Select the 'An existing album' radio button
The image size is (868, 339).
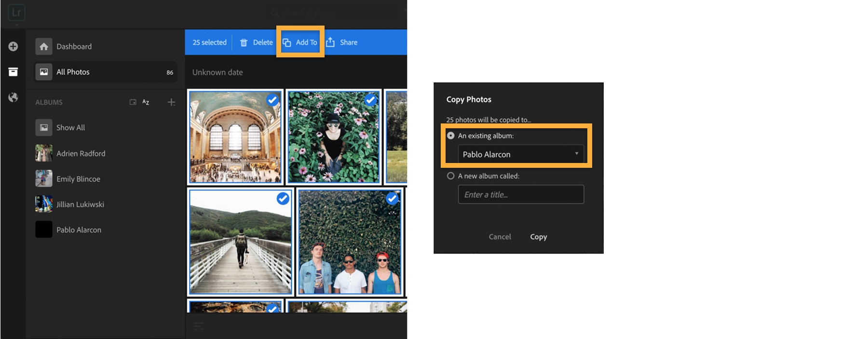pos(451,136)
